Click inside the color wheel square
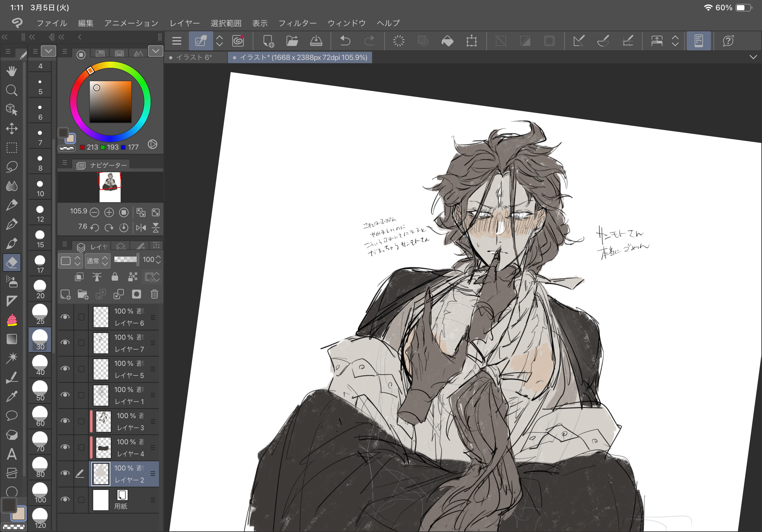This screenshot has width=762, height=532. coord(110,102)
